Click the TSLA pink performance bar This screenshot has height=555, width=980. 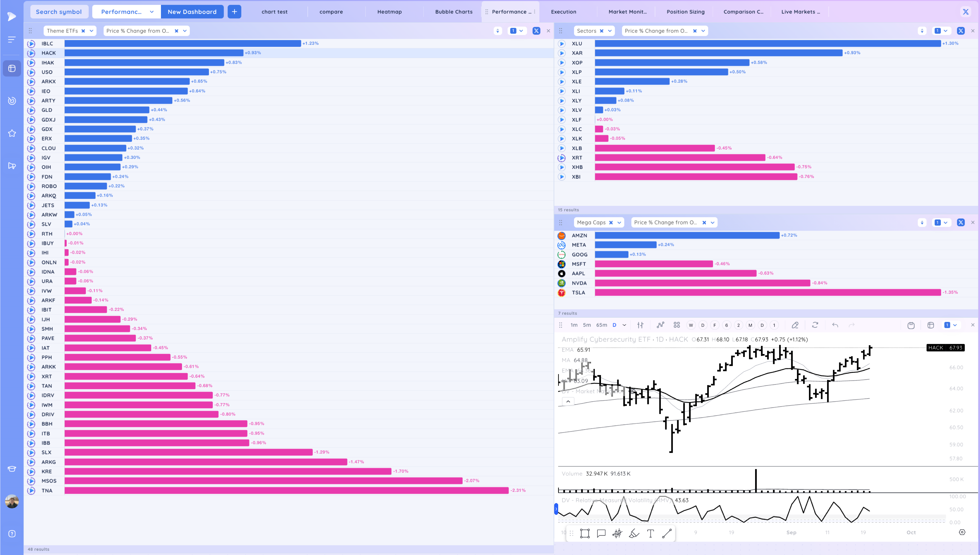[768, 292]
